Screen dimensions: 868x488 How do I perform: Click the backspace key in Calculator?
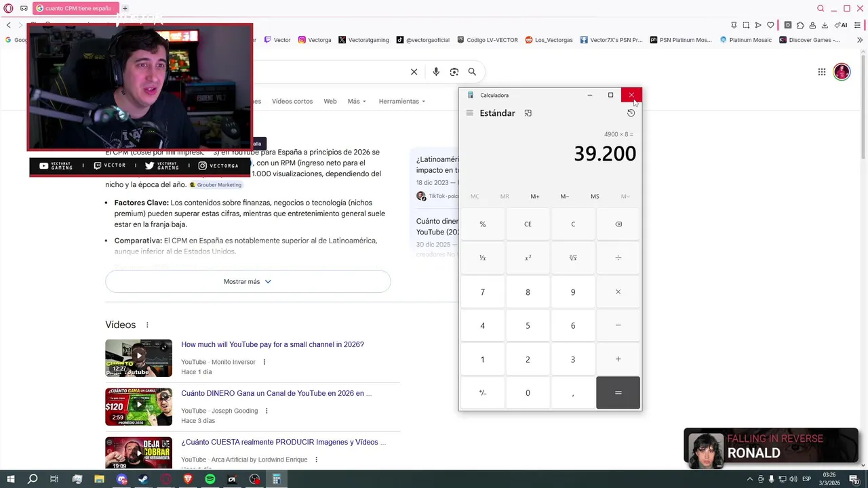tap(618, 224)
